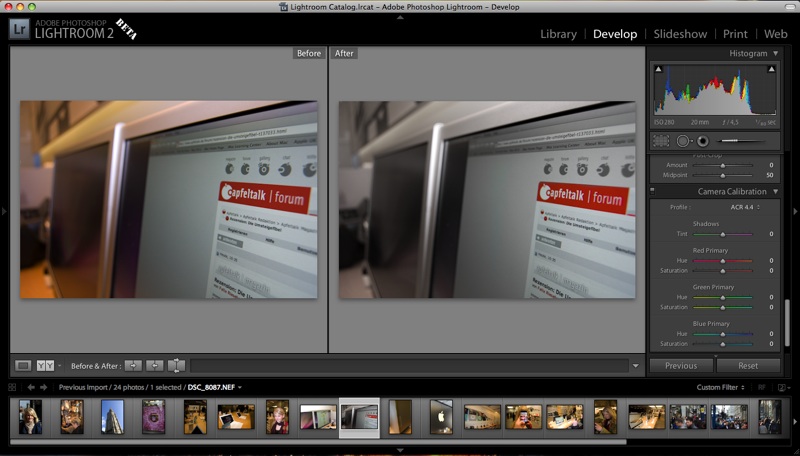800x456 pixels.
Task: Hide the top module picker panel
Action: coord(400,17)
